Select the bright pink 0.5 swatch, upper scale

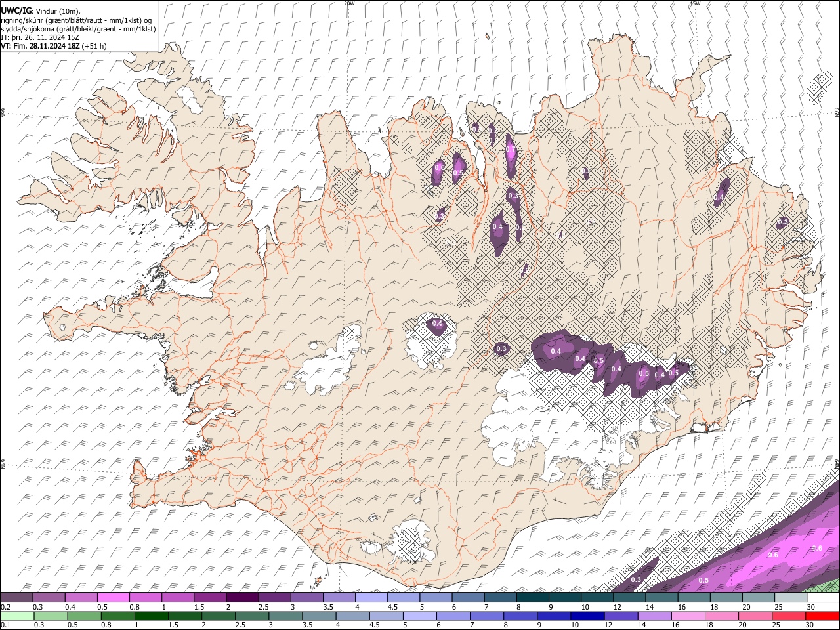tap(113, 598)
